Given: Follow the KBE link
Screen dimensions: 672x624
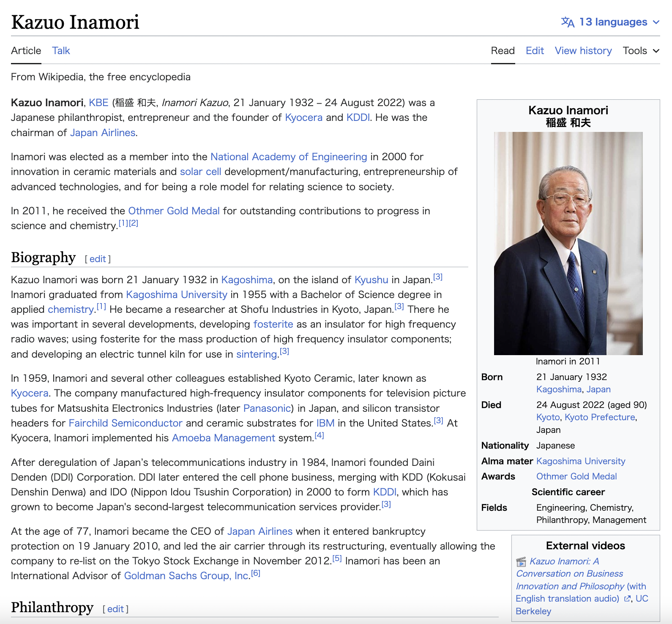Looking at the screenshot, I should [x=98, y=103].
